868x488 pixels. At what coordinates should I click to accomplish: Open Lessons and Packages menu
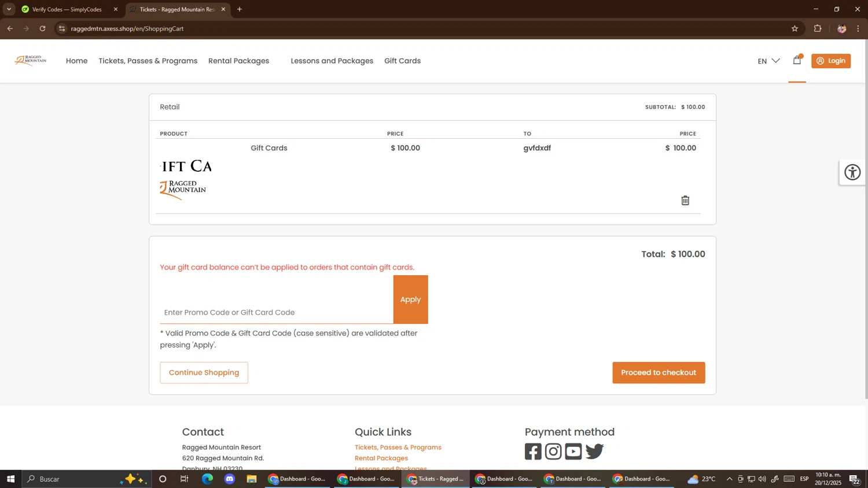coord(332,61)
